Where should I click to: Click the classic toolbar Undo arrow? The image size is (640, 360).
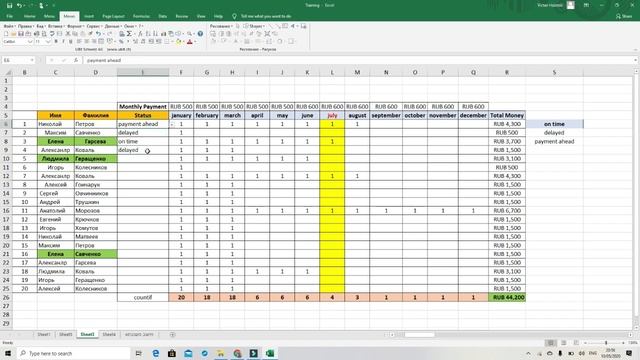coord(98,34)
